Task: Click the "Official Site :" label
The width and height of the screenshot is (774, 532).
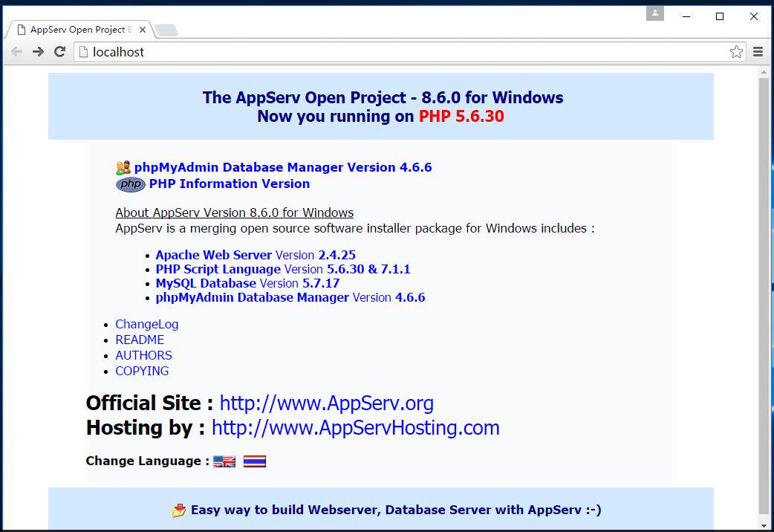Action: pos(149,403)
